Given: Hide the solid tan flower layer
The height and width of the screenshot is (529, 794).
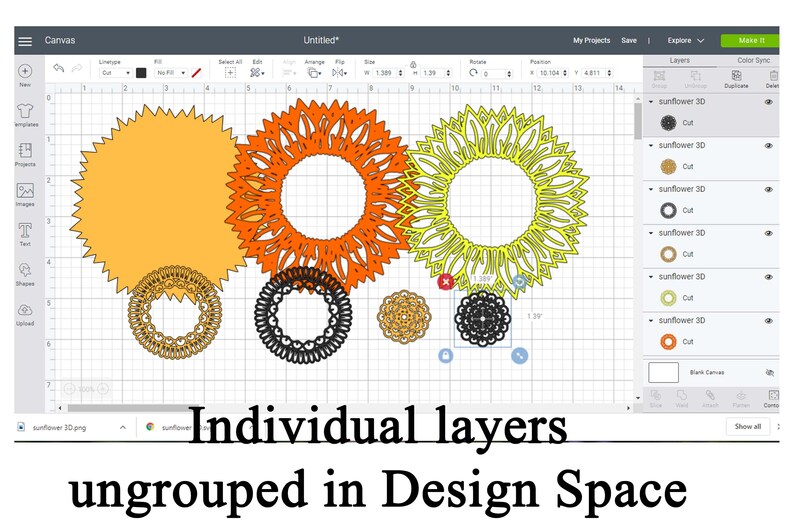Looking at the screenshot, I should 768,146.
